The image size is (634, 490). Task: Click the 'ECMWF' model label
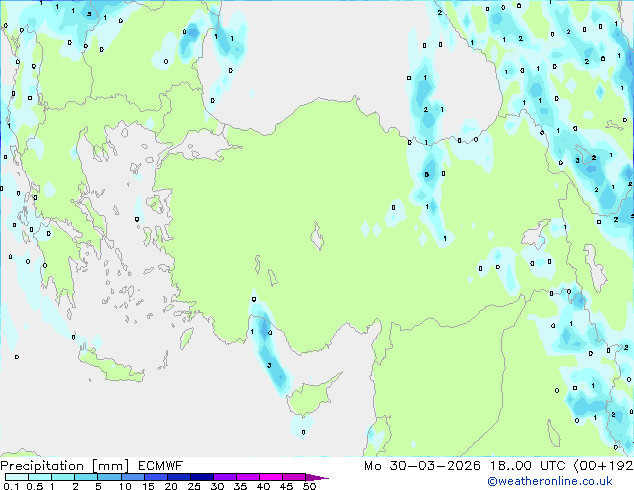[x=161, y=466]
